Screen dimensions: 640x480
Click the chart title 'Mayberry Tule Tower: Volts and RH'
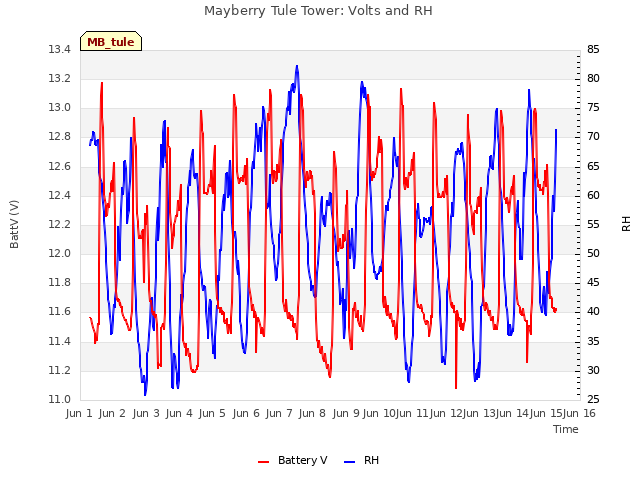[318, 11]
